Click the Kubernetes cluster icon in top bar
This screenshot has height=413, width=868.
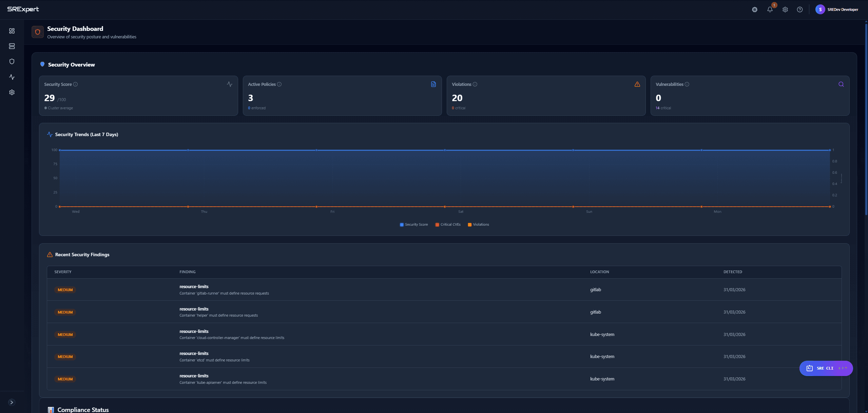[754, 9]
